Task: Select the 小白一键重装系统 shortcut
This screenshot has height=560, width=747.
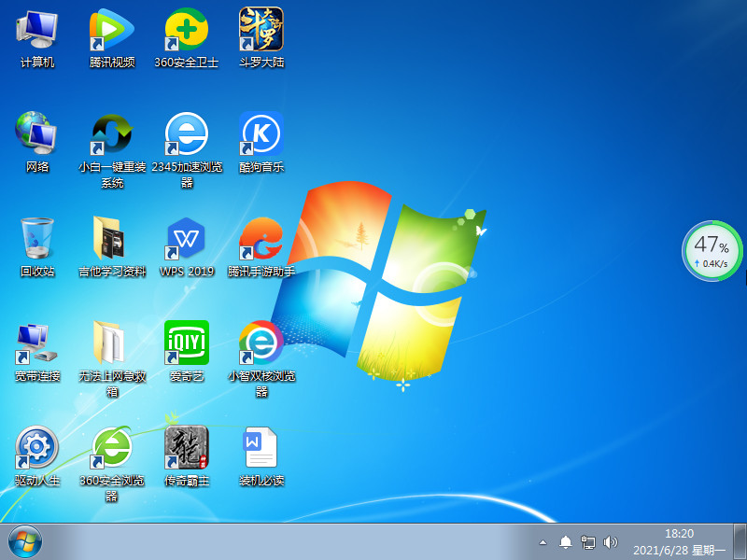Action: 112,135
